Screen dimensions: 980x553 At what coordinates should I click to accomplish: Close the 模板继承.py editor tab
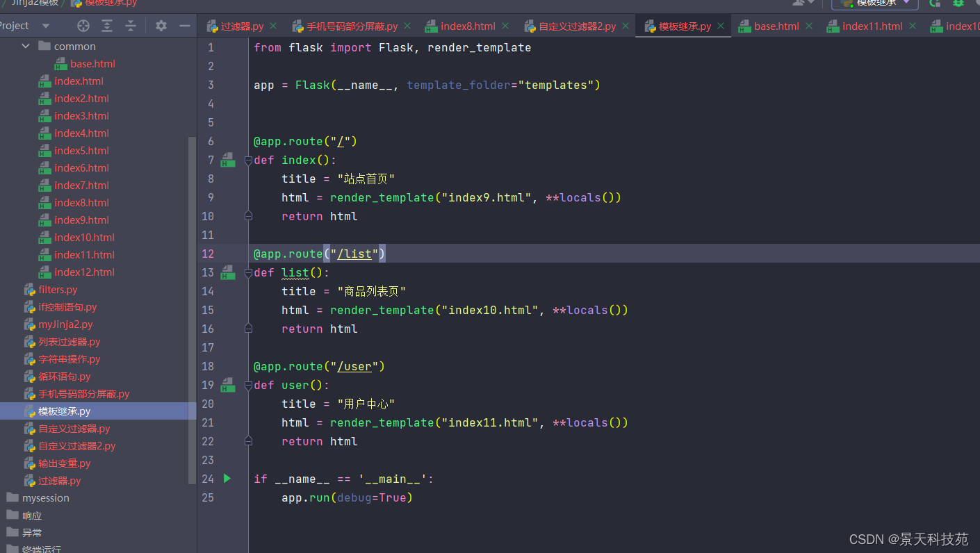click(721, 26)
